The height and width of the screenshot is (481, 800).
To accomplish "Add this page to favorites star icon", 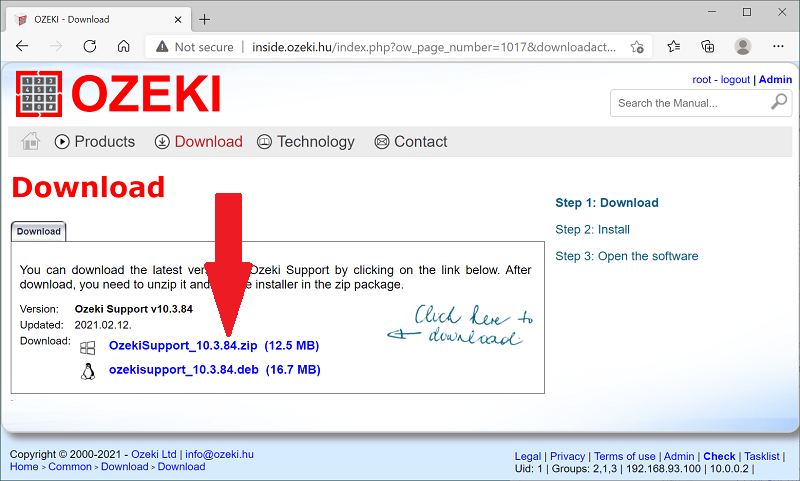I will pyautogui.click(x=637, y=47).
